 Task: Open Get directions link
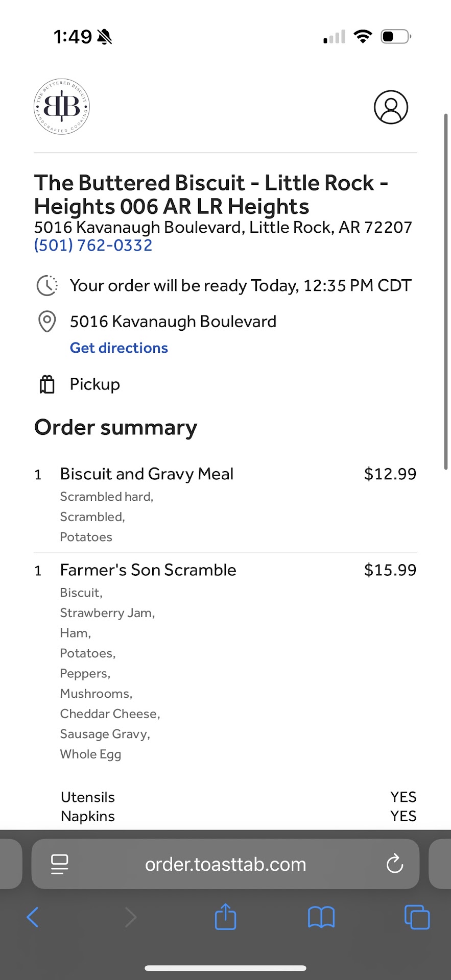118,348
